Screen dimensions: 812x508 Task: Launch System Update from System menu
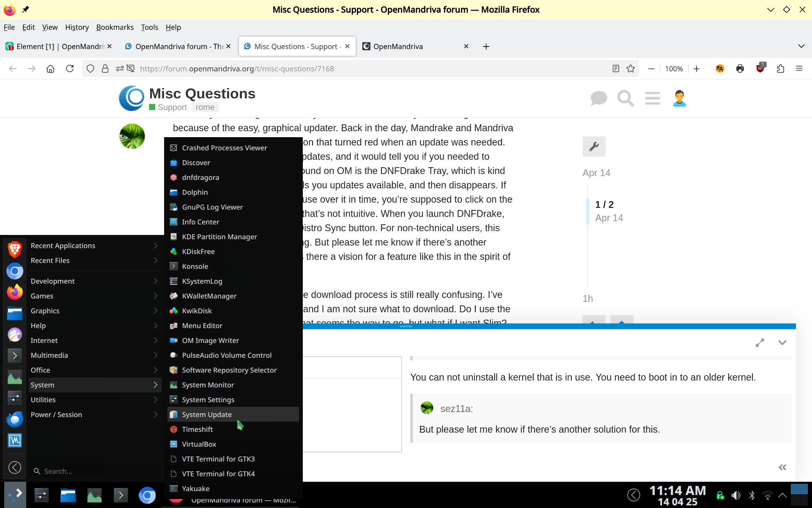coord(233,414)
